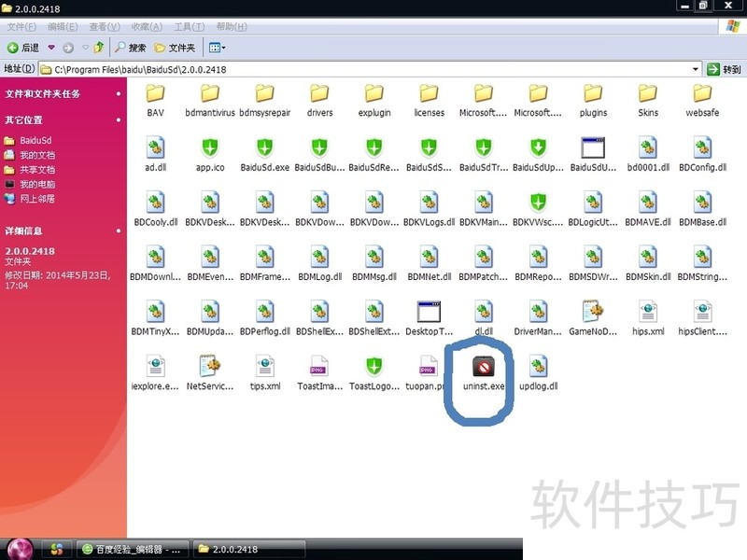Screen dimensions: 747x560
Task: Open the bdmsysrepair folder
Action: click(265, 101)
